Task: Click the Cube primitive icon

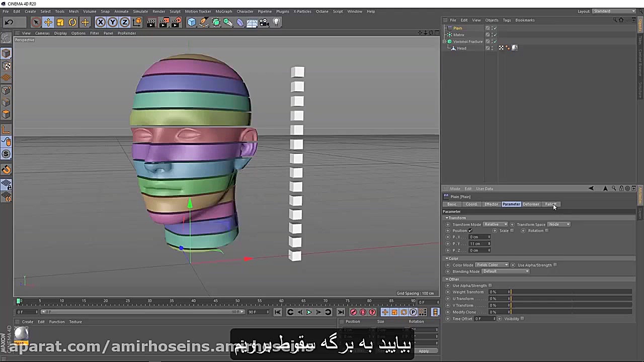Action: tap(192, 22)
